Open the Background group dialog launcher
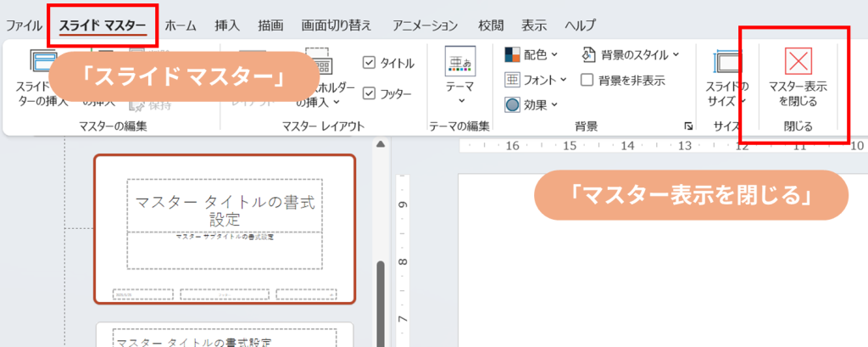This screenshot has width=868, height=347. click(x=687, y=127)
